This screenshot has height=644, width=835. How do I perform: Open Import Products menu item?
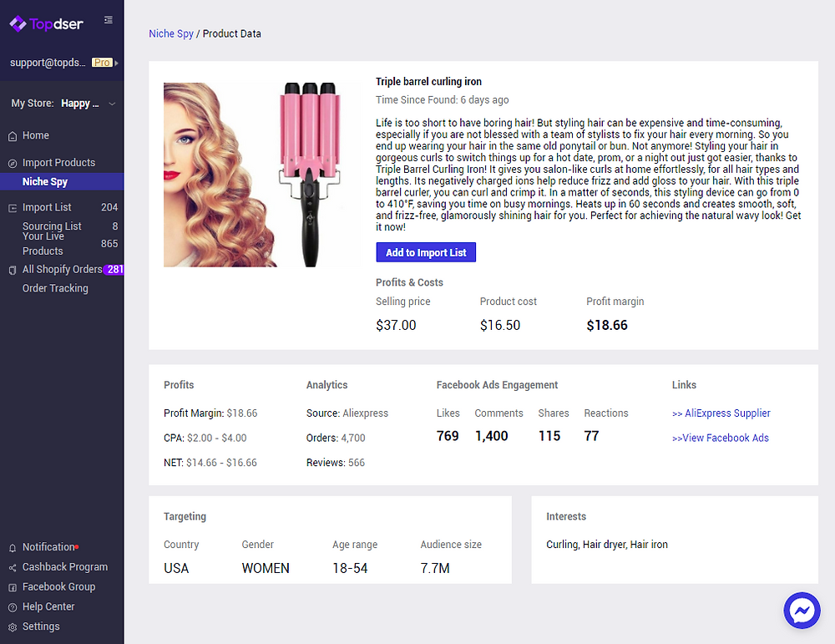58,163
